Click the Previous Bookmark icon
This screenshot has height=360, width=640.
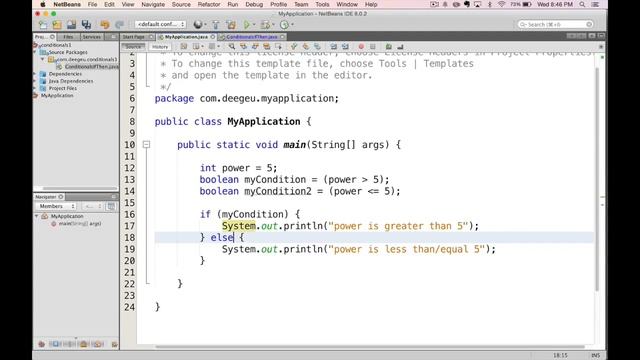pyautogui.click(x=294, y=47)
